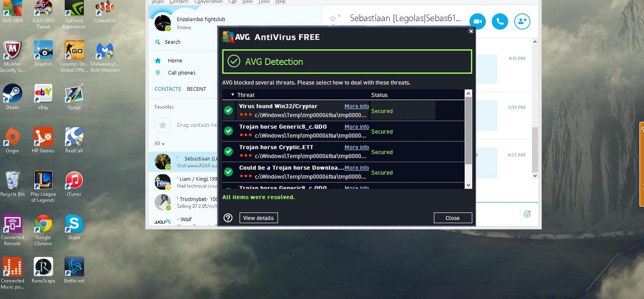Open Contacts menu in Skype
The height and width of the screenshot is (299, 644).
click(x=179, y=2)
